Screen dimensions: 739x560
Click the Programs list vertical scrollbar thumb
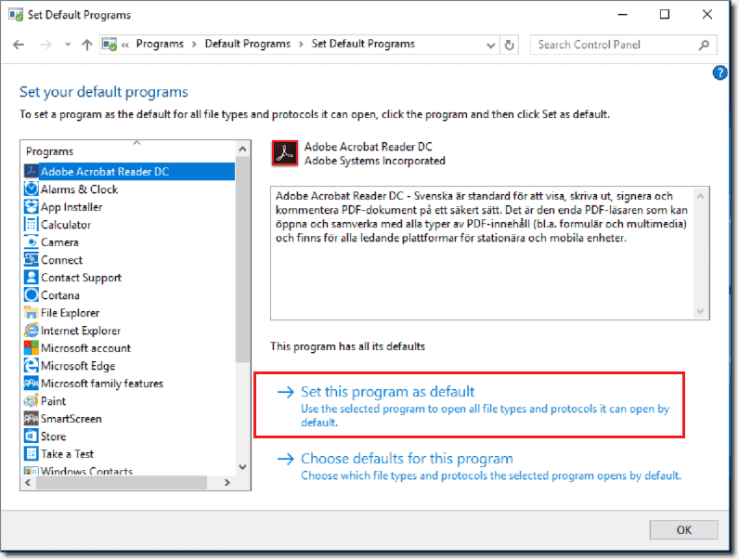(x=242, y=259)
